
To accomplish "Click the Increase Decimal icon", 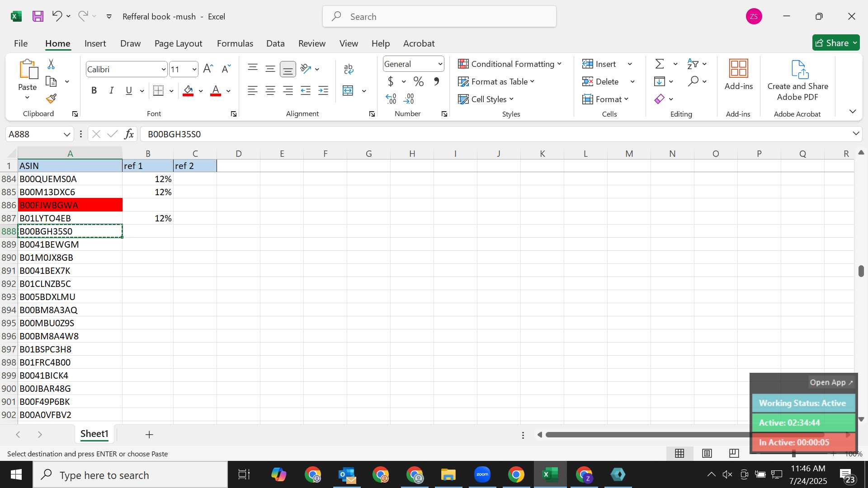I will point(391,99).
